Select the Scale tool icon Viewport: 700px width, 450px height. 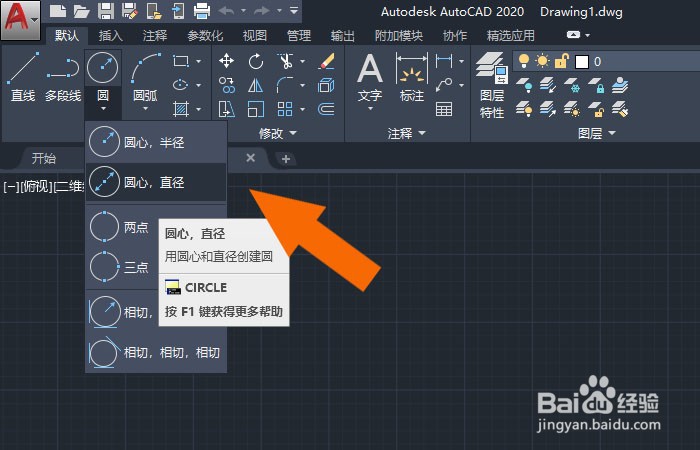pos(255,109)
